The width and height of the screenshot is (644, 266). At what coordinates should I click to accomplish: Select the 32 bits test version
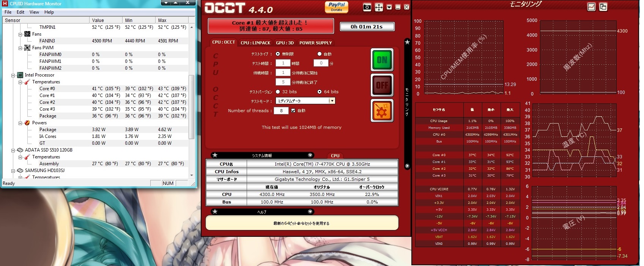coord(278,92)
